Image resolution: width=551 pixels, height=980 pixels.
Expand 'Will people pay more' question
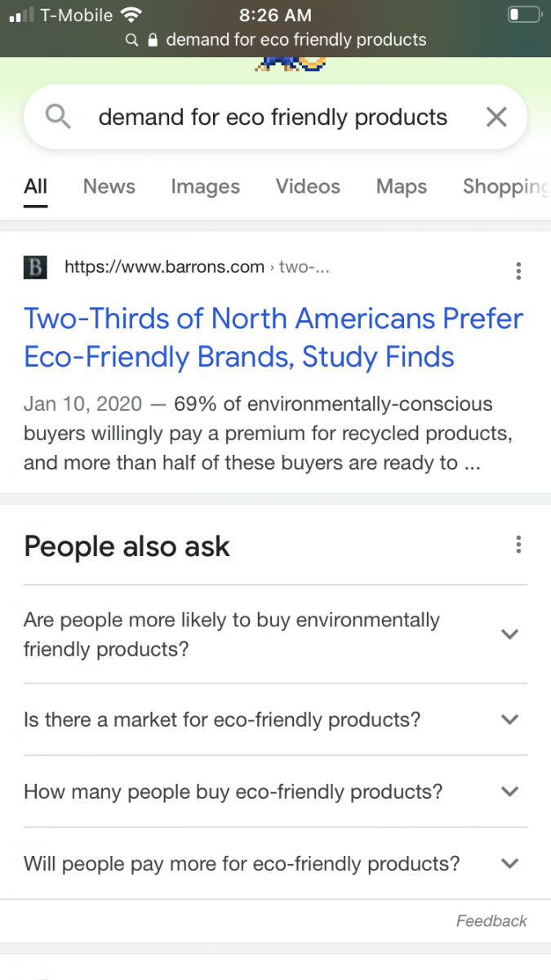(509, 863)
